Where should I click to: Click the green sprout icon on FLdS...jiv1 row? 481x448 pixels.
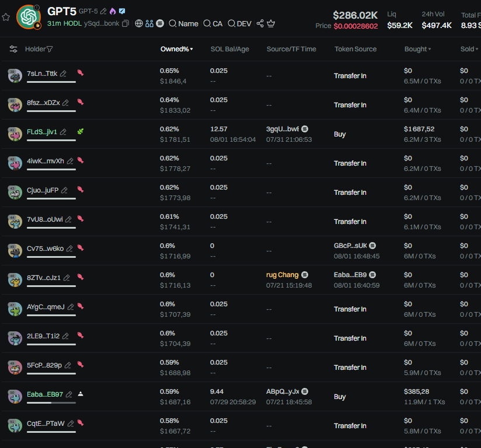[x=81, y=132]
